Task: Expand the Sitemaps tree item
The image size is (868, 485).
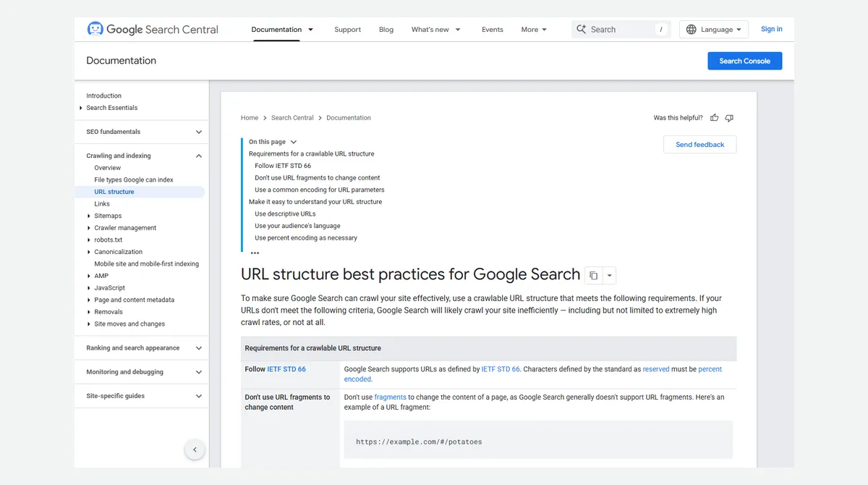Action: coord(89,216)
